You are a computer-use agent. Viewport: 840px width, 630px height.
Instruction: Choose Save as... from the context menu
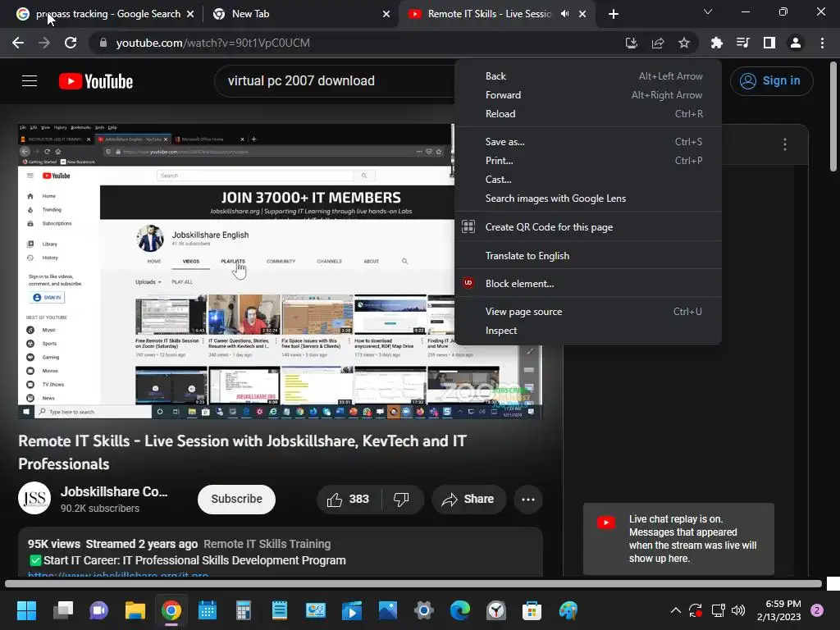click(588, 142)
